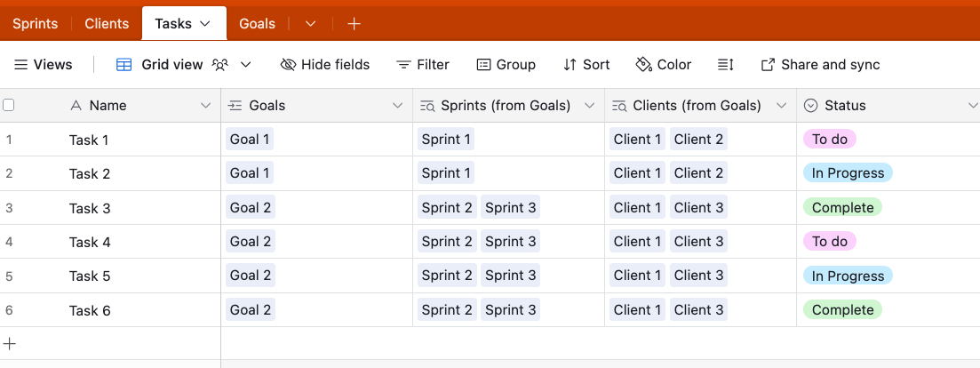The height and width of the screenshot is (368, 980).
Task: Click the Complete status pill in Task 3 row
Action: (x=842, y=207)
